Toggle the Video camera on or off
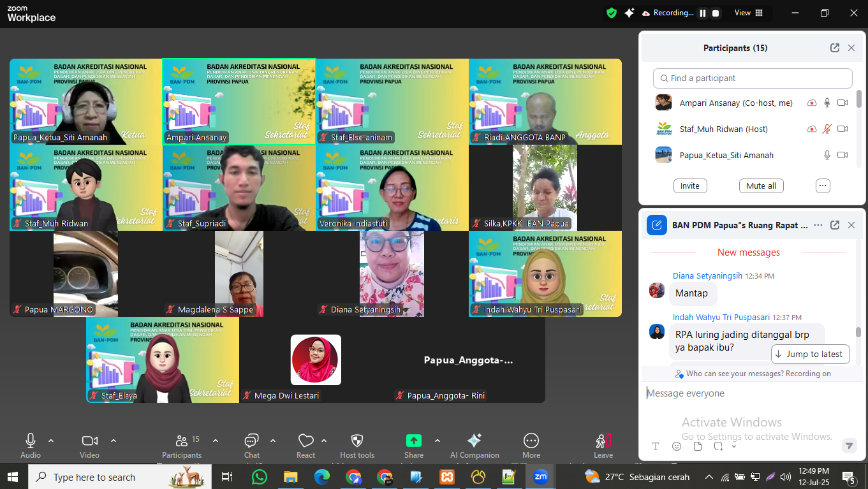 point(90,441)
